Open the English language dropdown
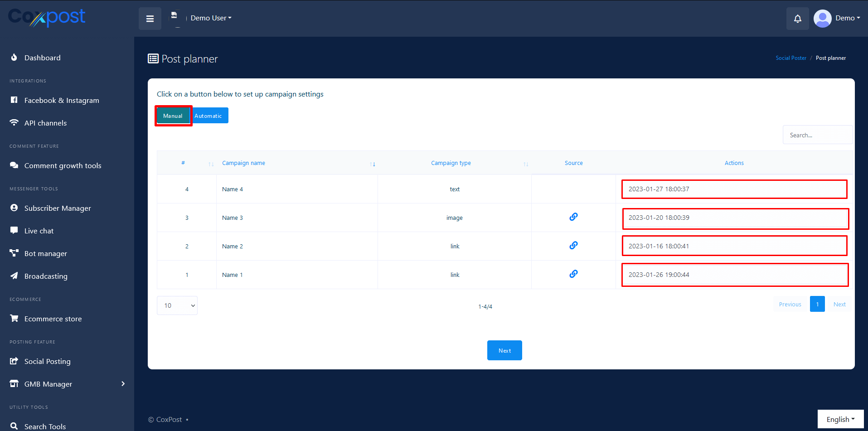 pos(840,419)
